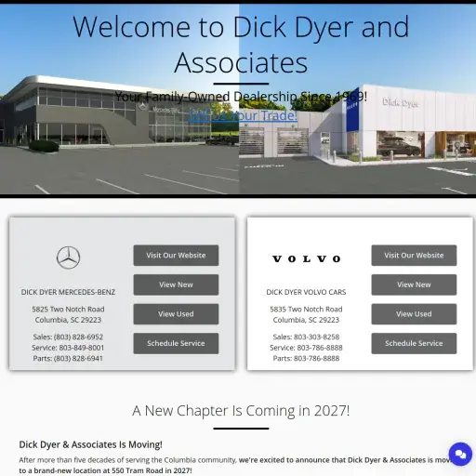Viewport: 476px width, 476px height.
Task: View new Mercedes-Benz inventory
Action: pos(176,284)
